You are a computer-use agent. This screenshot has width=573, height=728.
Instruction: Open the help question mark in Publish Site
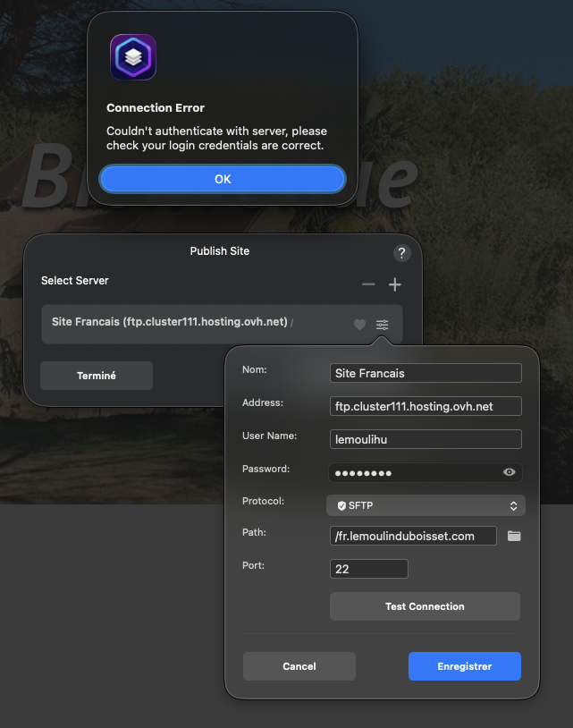click(401, 252)
